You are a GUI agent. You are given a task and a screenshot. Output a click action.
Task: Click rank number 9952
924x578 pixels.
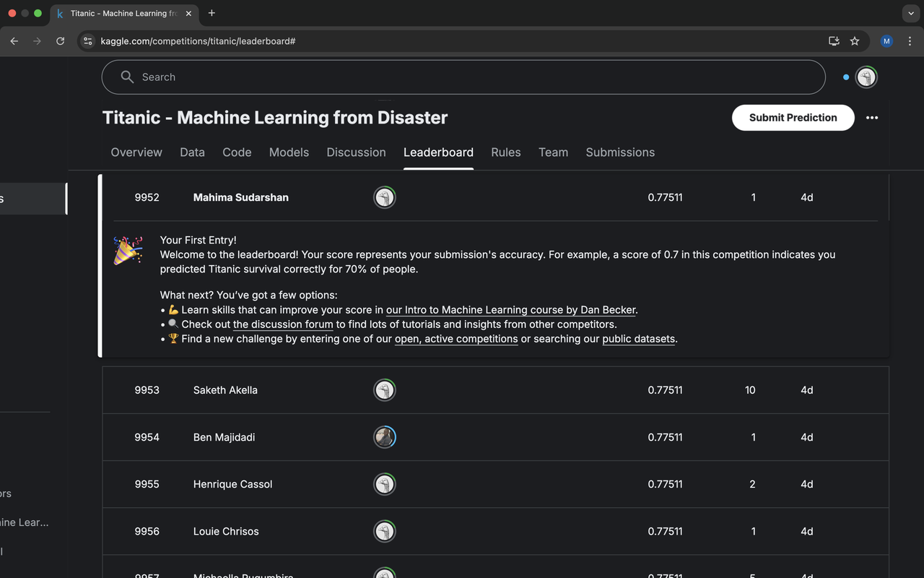147,197
